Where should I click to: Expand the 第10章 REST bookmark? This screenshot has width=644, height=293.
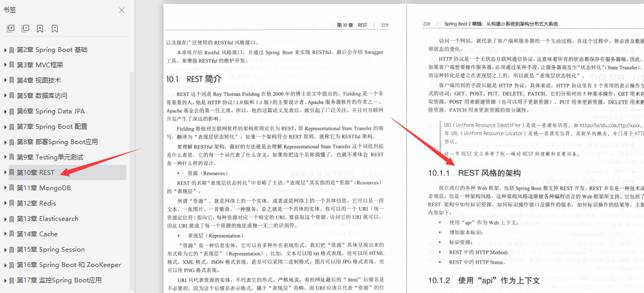tap(5, 173)
